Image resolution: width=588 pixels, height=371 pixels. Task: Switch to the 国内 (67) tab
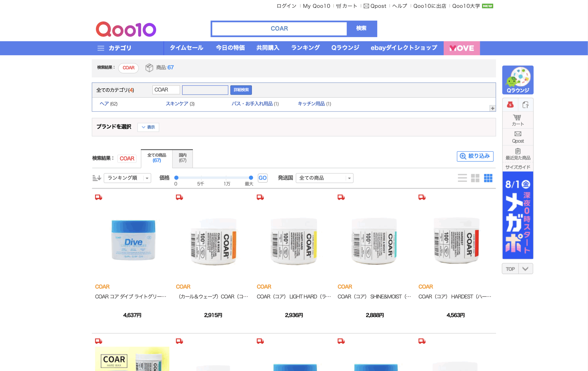click(182, 158)
